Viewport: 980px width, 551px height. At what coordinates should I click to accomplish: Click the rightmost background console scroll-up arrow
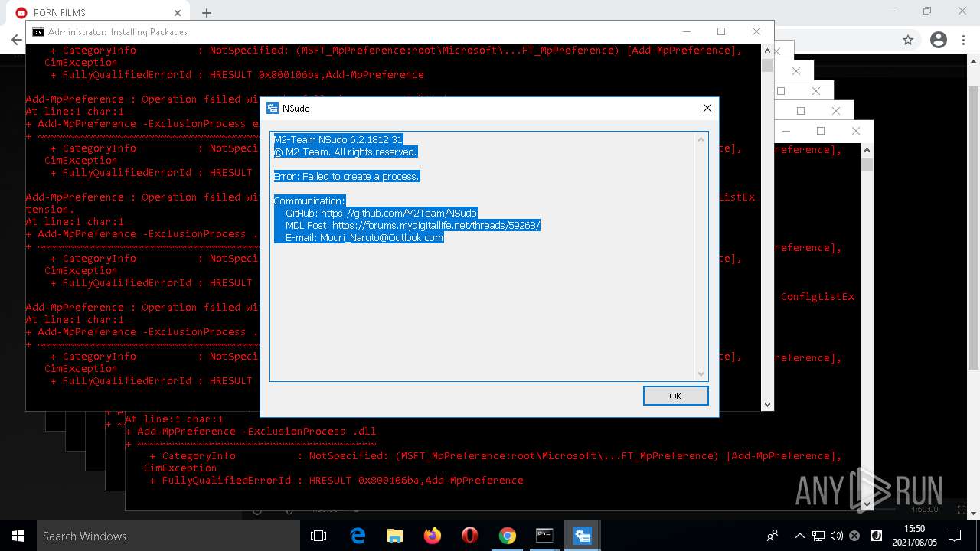coord(867,150)
